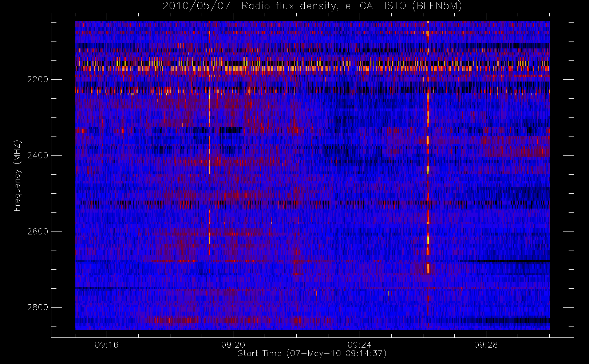Click the 2800 frequency tick label

pos(37,308)
